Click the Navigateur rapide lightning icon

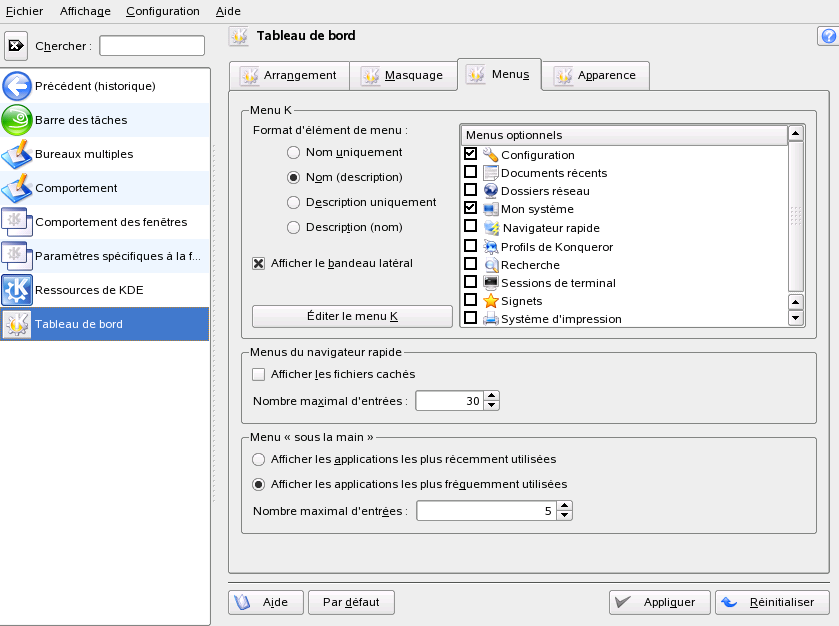pyautogui.click(x=491, y=228)
